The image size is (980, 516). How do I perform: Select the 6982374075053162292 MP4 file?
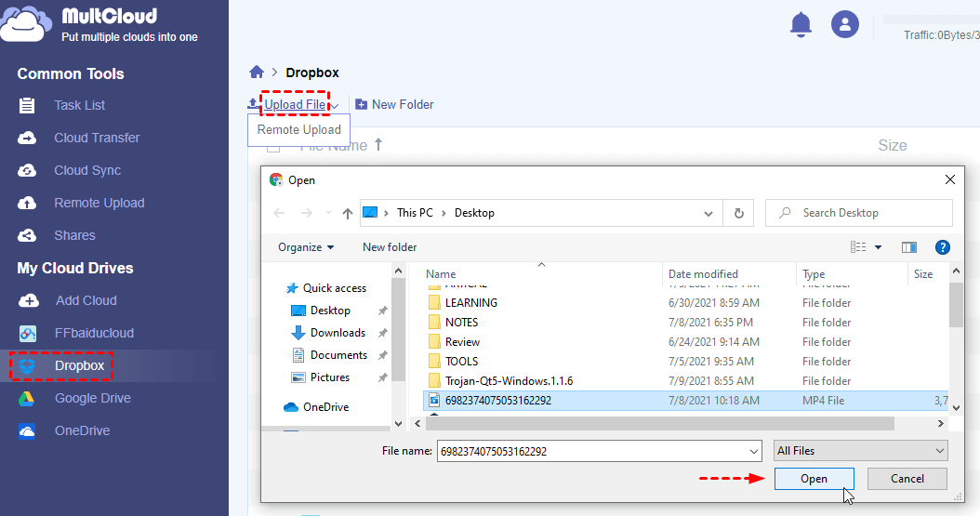click(685, 401)
